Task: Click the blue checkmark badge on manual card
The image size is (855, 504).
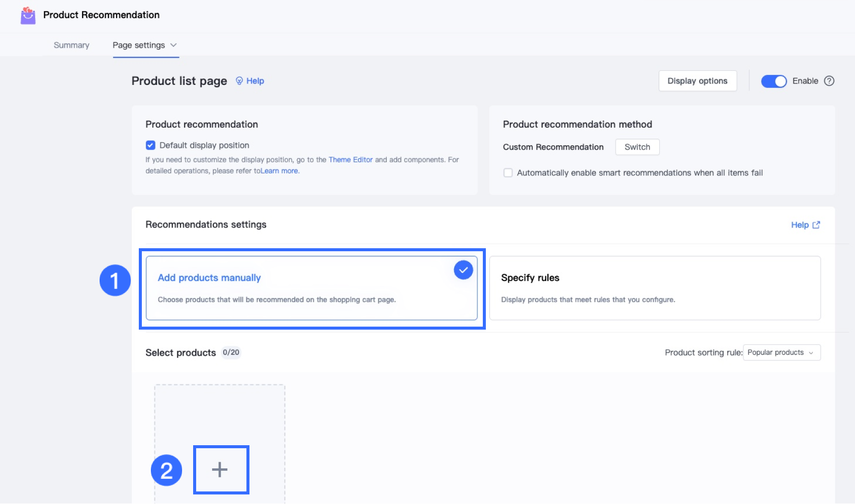Action: tap(463, 270)
